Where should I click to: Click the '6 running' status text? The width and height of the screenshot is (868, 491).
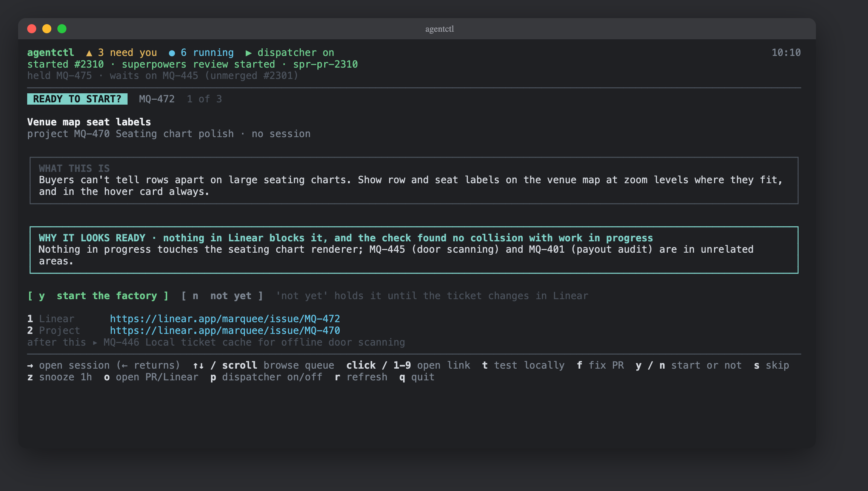pyautogui.click(x=207, y=52)
